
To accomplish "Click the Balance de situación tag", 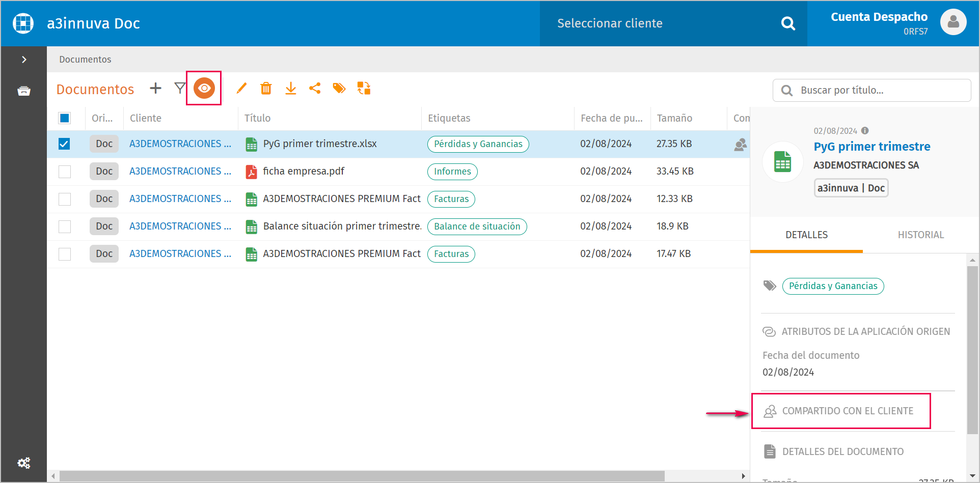I will (x=477, y=226).
